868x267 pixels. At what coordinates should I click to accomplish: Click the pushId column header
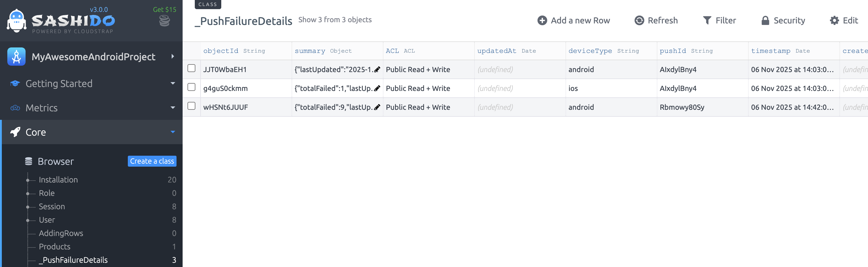(x=673, y=51)
